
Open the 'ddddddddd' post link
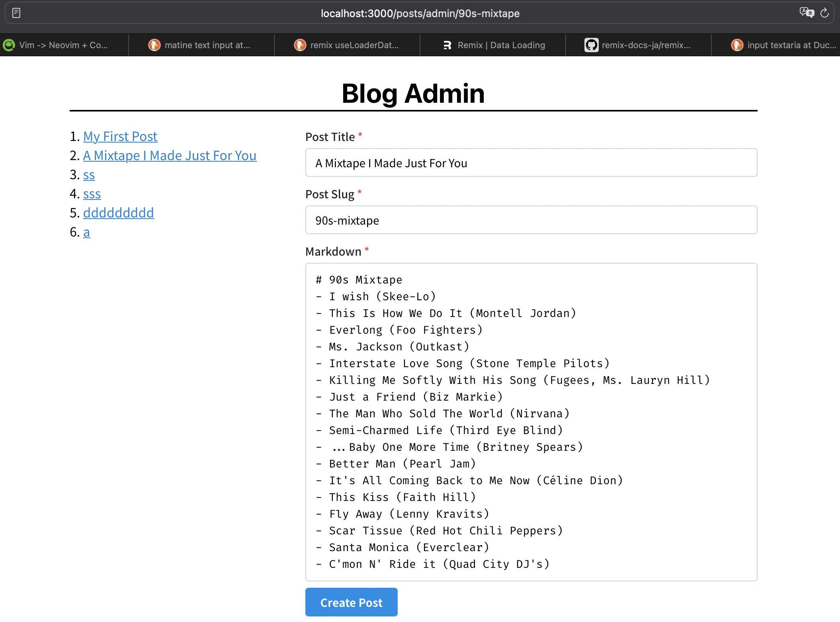(x=118, y=213)
